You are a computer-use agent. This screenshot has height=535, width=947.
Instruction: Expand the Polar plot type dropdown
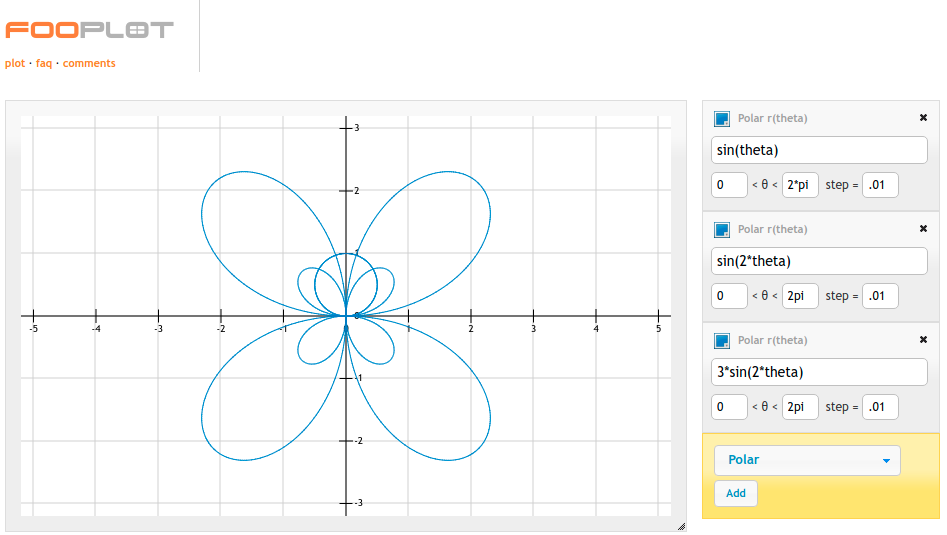point(807,460)
